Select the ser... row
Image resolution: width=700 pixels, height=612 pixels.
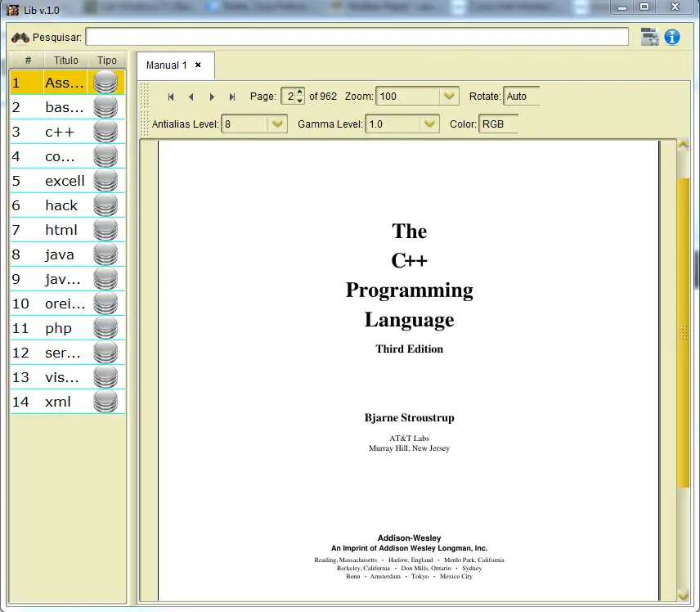pos(67,353)
